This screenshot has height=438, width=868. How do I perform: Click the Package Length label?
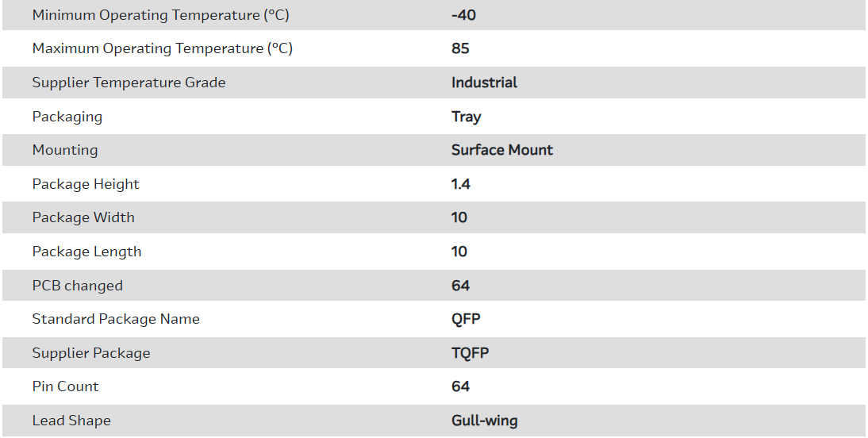pyautogui.click(x=86, y=252)
